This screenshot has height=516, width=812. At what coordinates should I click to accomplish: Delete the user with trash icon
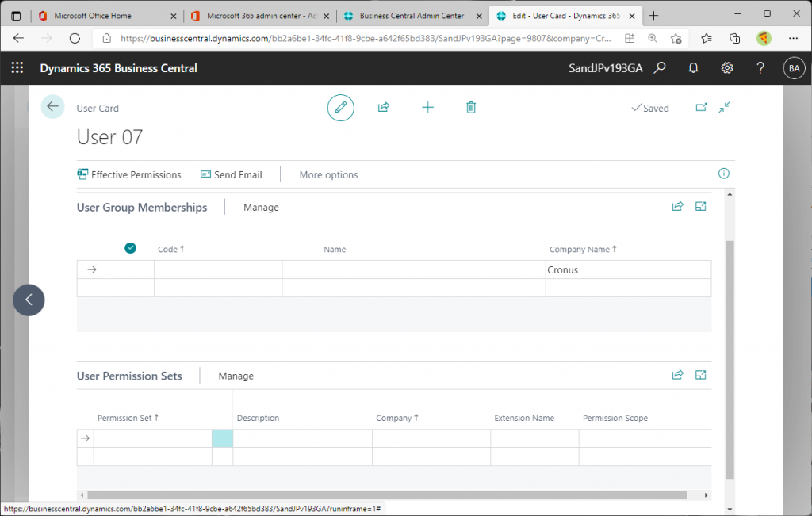point(471,108)
